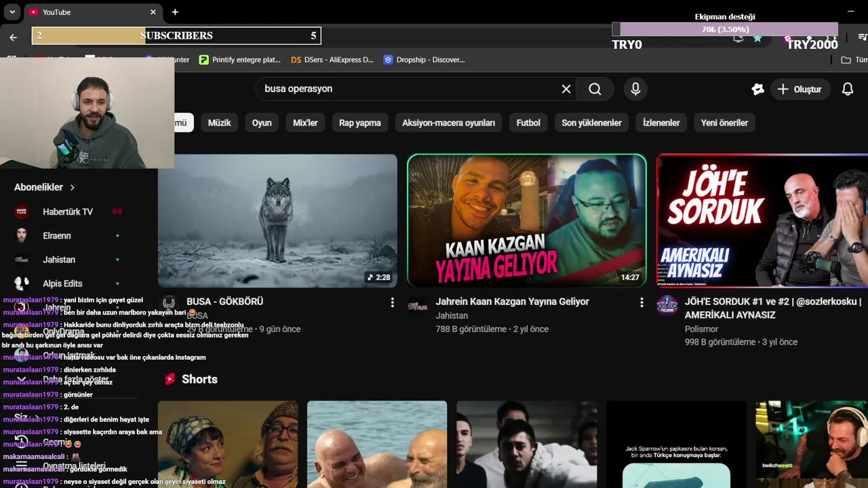Image resolution: width=868 pixels, height=488 pixels.
Task: Open the menu for the Jahrein Kaan Kazgan video
Action: coord(642,302)
